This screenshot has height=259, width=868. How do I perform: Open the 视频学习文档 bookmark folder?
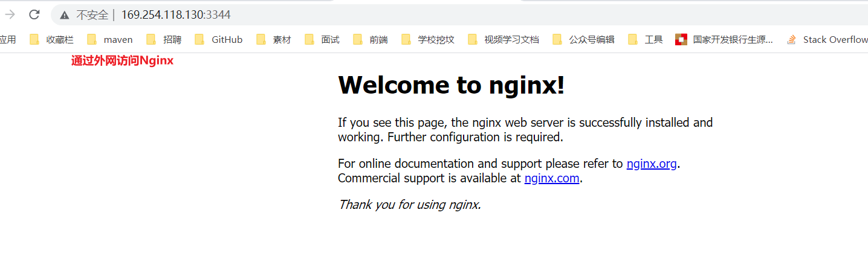[x=504, y=40]
